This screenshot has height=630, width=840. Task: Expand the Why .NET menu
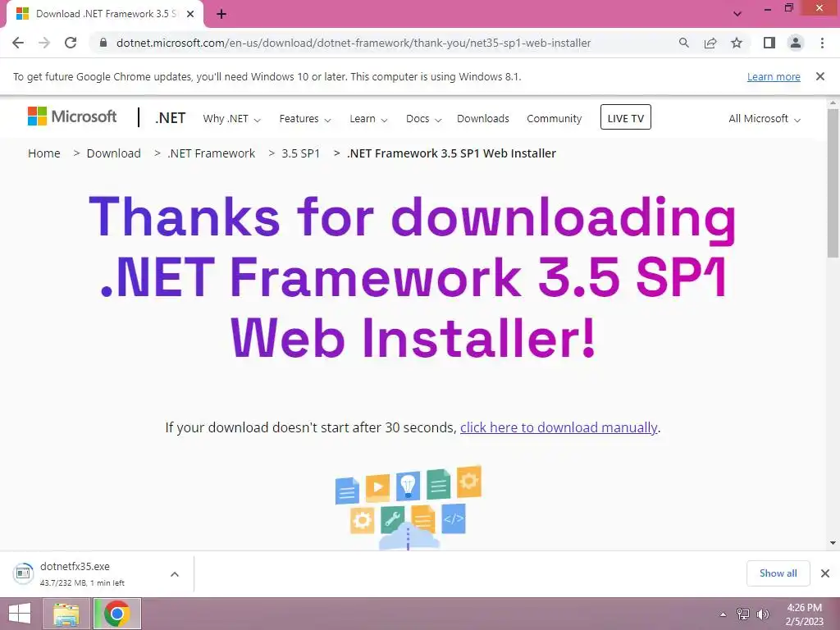231,118
